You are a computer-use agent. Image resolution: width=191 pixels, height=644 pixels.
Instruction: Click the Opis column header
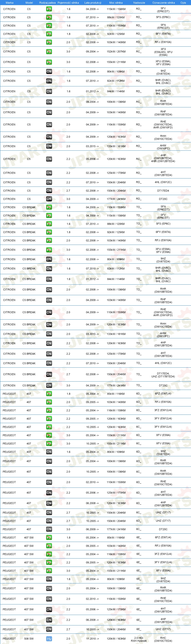pos(183,3)
